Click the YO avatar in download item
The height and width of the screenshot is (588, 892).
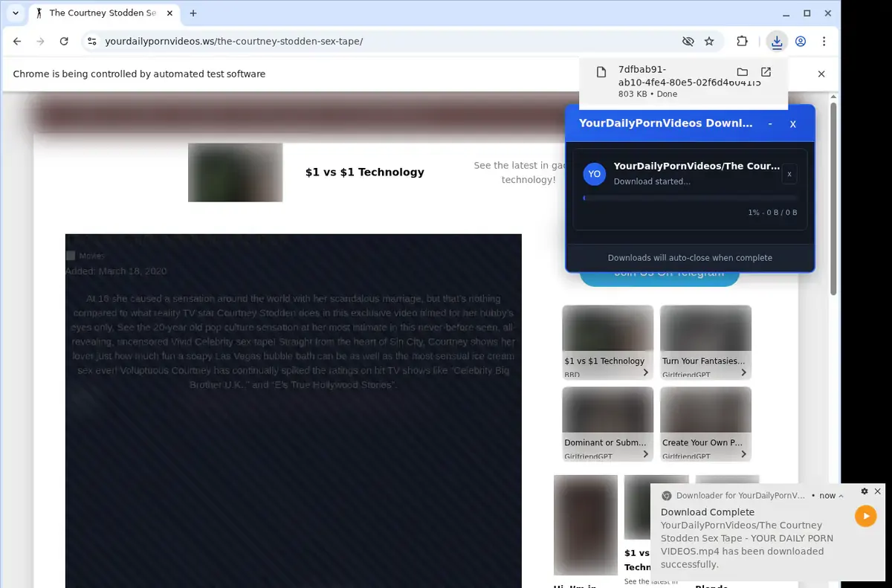pyautogui.click(x=595, y=174)
